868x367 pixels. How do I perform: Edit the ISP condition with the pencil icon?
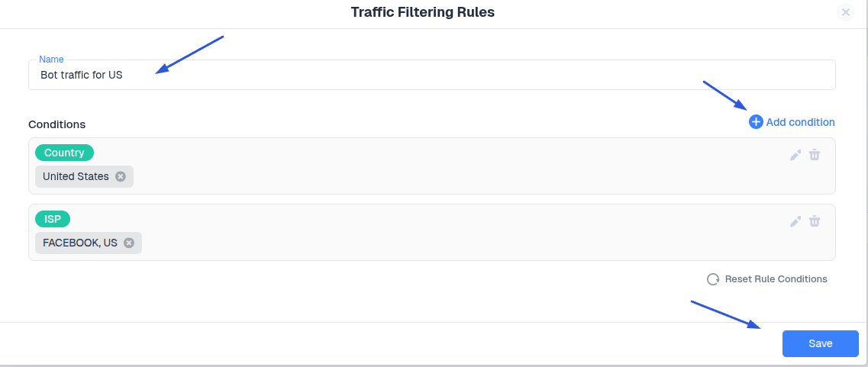click(x=795, y=222)
